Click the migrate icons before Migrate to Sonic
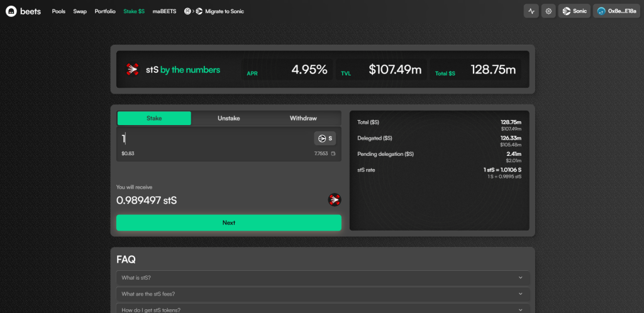 click(194, 11)
